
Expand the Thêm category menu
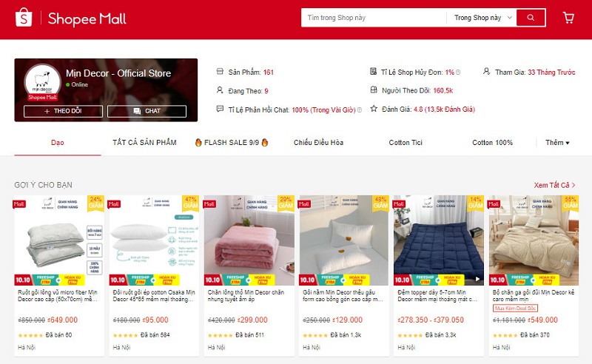[557, 142]
